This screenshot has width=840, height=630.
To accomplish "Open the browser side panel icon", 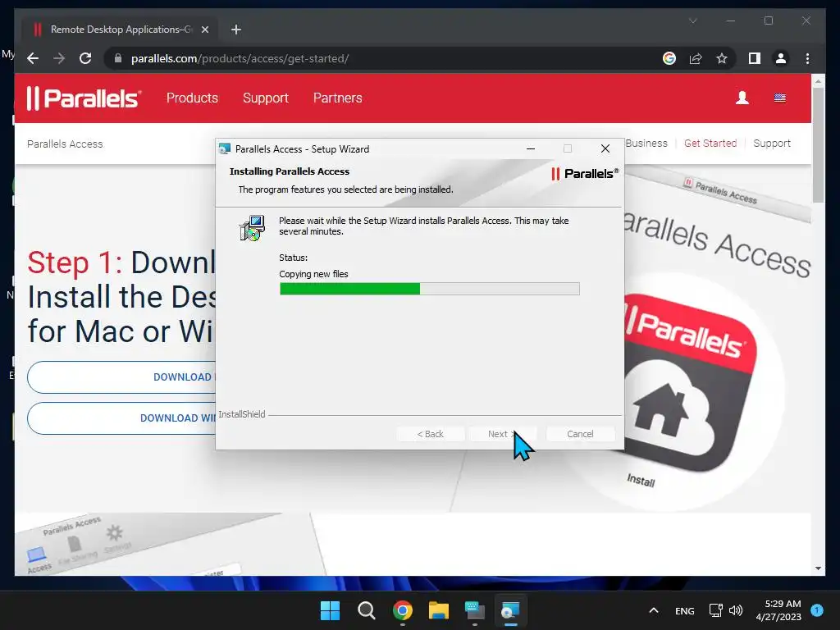I will coord(755,58).
